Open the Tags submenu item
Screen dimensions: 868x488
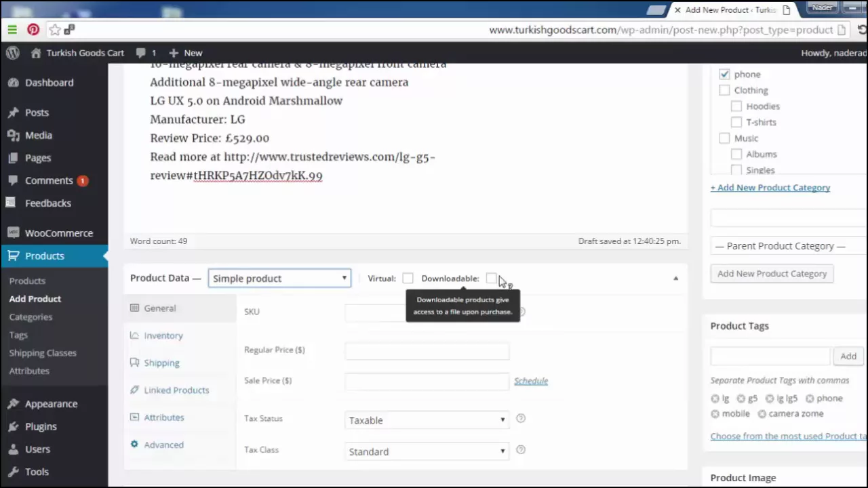tap(18, 335)
